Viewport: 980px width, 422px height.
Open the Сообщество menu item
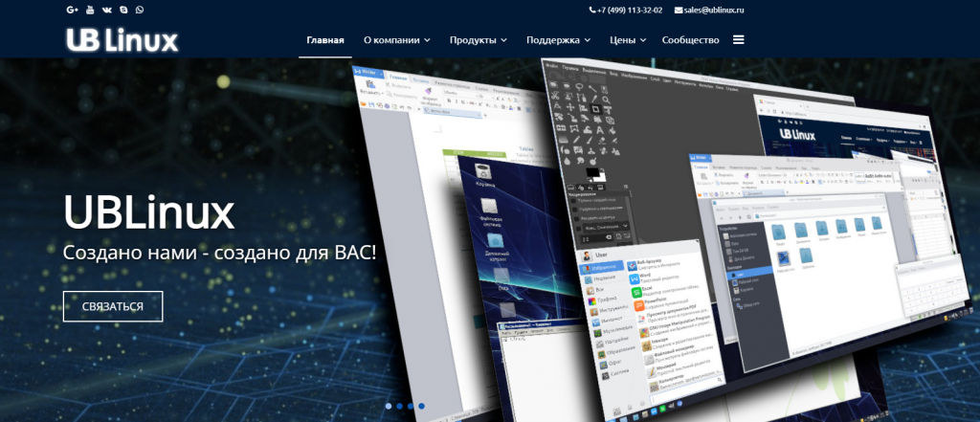pos(690,40)
